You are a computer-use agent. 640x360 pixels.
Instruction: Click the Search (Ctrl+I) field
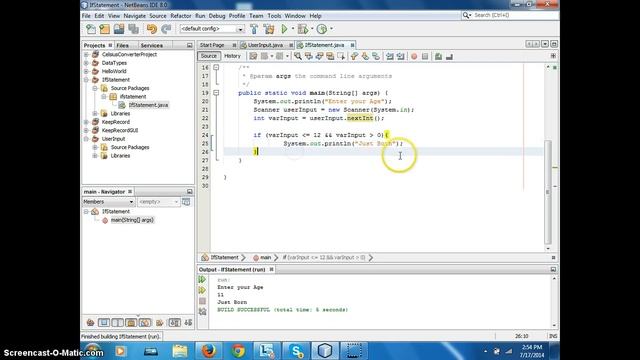click(x=515, y=15)
